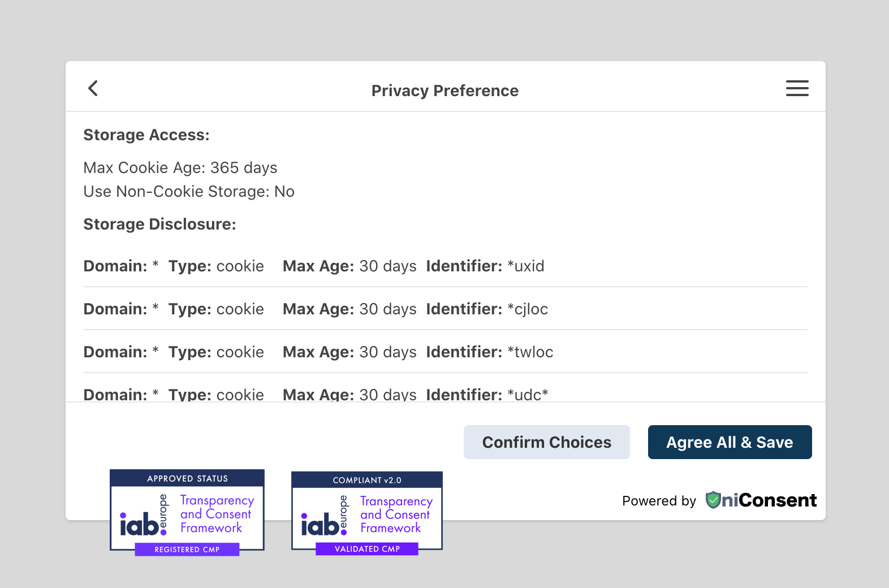Click the purple Validated CMP label
Image resolution: width=889 pixels, height=588 pixels.
(x=367, y=549)
